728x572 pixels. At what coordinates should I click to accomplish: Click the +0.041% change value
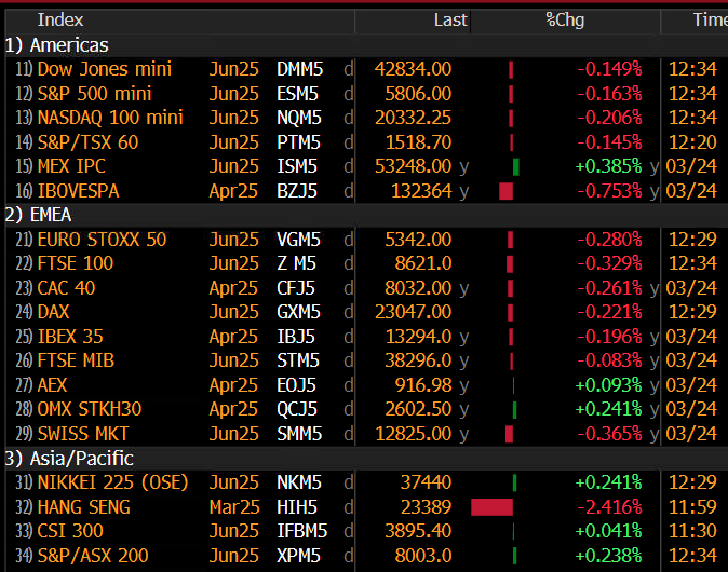pyautogui.click(x=609, y=531)
